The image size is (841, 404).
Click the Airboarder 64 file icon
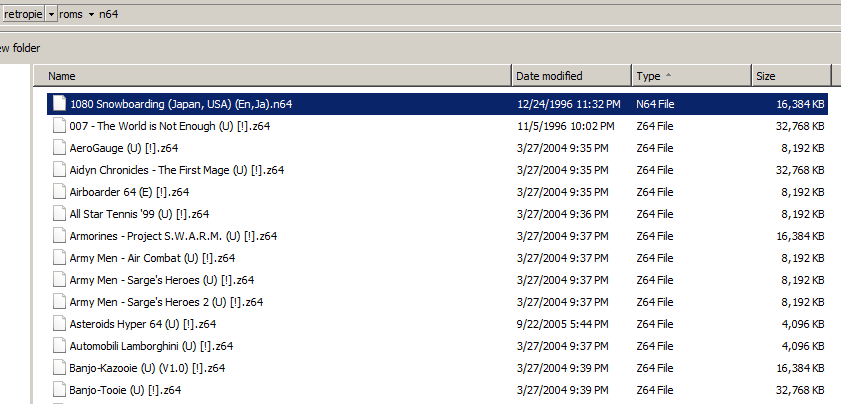59,192
